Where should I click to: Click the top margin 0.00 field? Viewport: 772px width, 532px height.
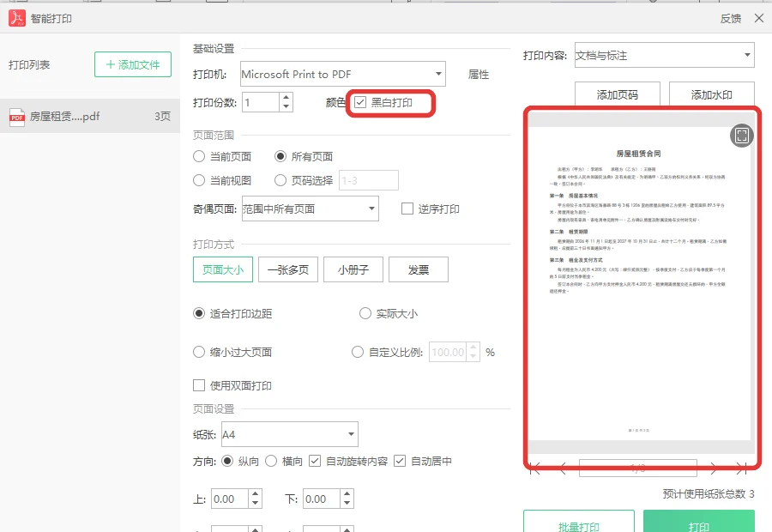230,499
